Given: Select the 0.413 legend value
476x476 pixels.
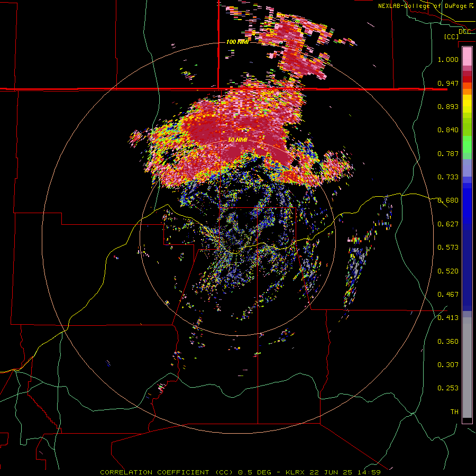Looking at the screenshot, I should point(448,318).
